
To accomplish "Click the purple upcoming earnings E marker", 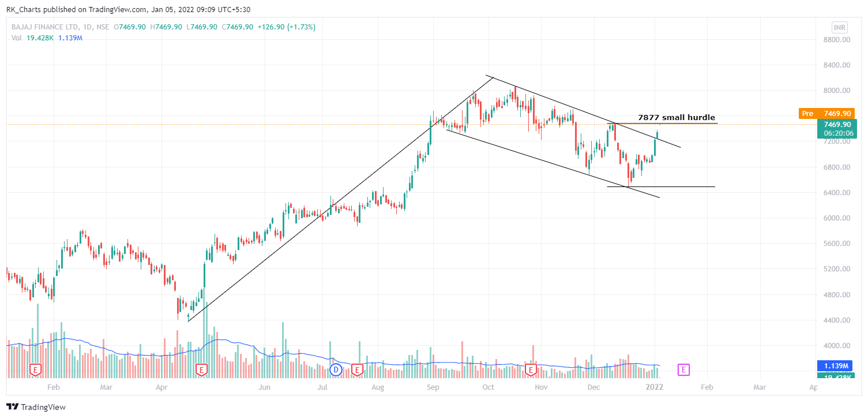I will click(x=683, y=369).
